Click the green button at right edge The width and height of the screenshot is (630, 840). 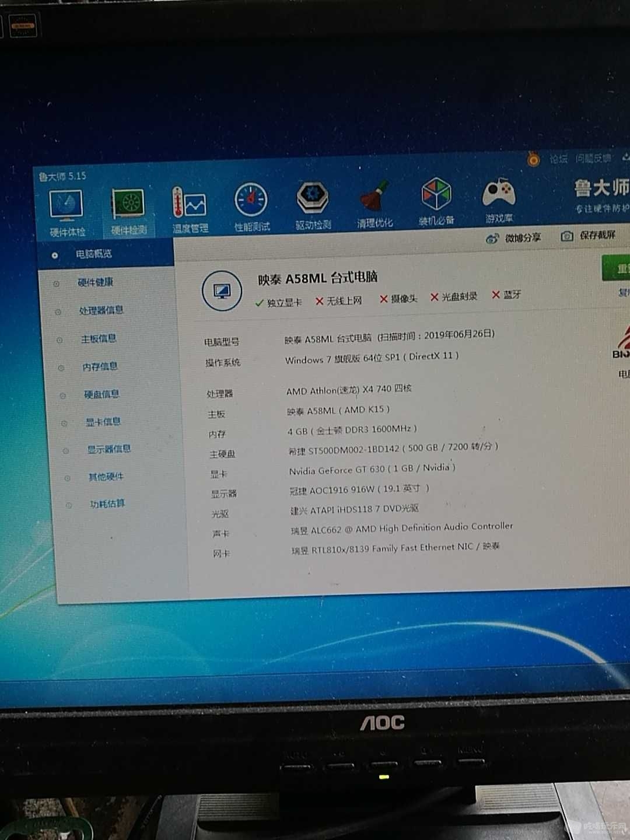(616, 268)
